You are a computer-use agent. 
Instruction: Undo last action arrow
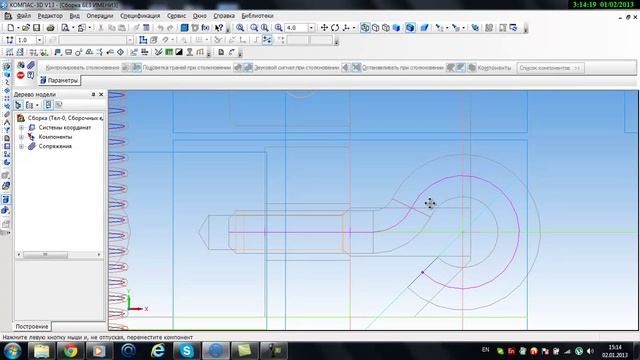click(160, 28)
